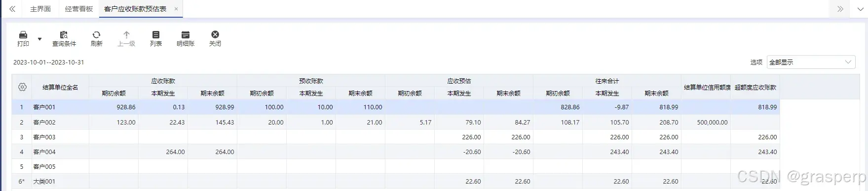Viewport: 868px width, 191px height.
Task: Click the 结算单位信用额度 column header
Action: 707,87
